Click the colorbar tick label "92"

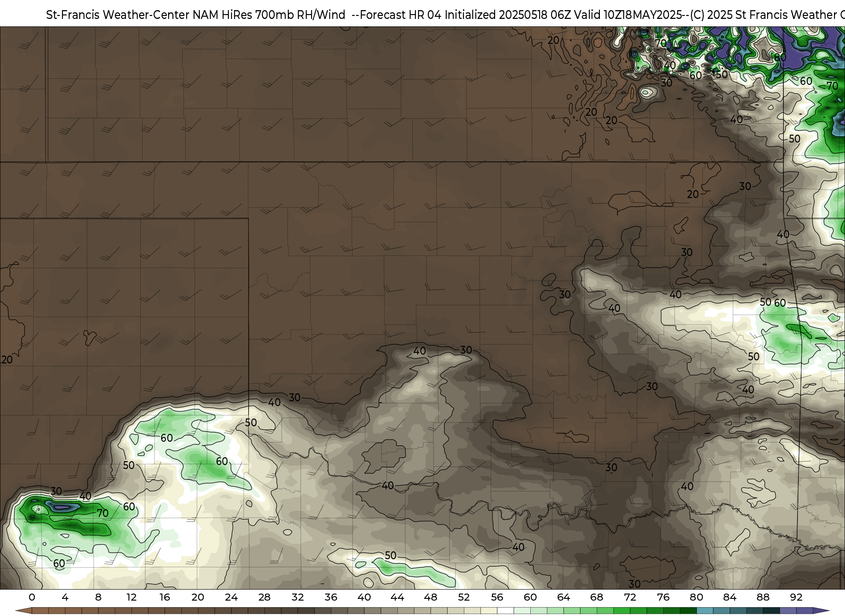tap(796, 597)
